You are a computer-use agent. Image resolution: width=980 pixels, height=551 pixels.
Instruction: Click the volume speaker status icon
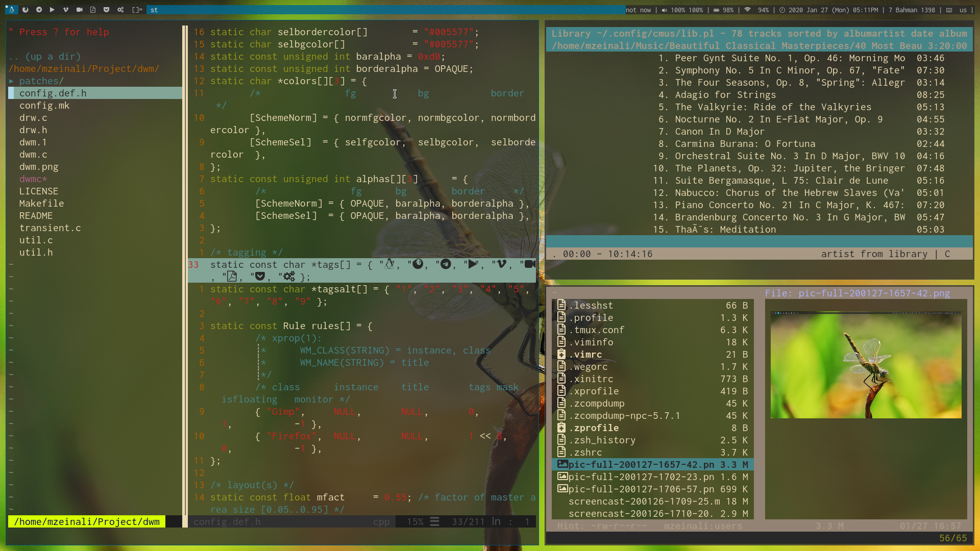665,10
